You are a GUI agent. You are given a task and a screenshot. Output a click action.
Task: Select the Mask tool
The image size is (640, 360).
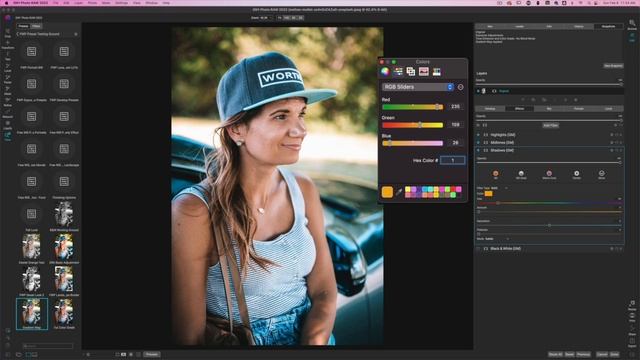point(7,90)
